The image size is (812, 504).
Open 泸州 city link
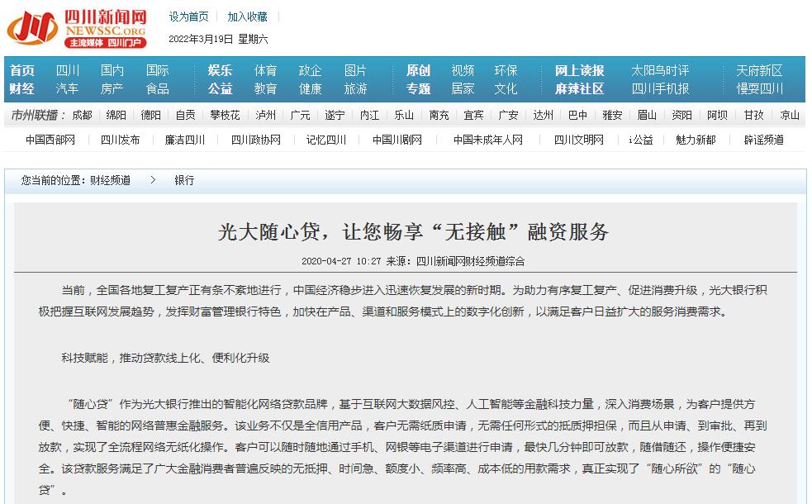266,115
